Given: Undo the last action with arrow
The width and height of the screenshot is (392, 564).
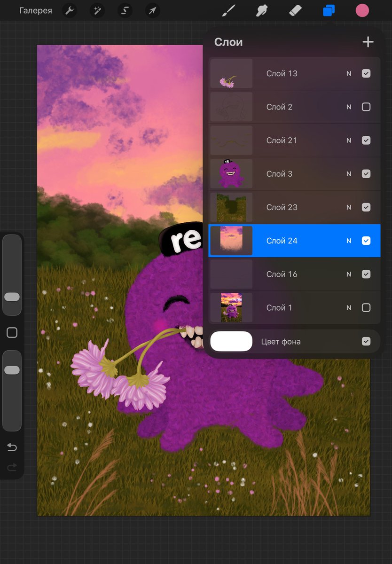Looking at the screenshot, I should point(12,447).
